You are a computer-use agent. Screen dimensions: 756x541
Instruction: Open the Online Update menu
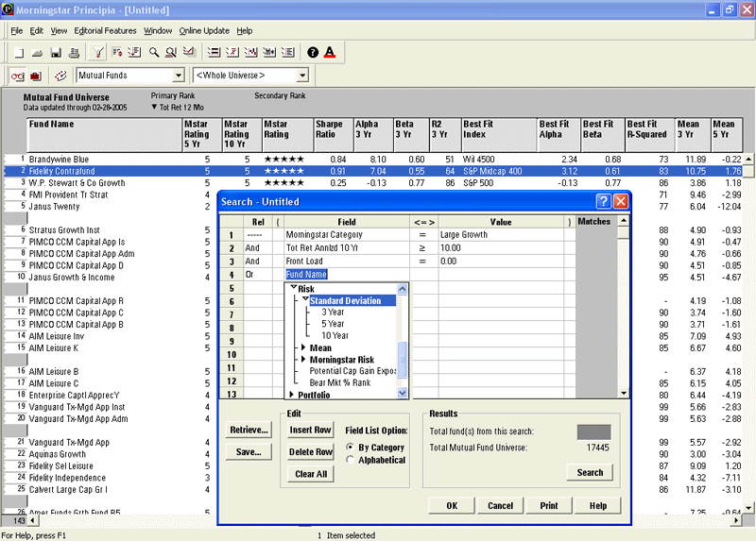pyautogui.click(x=204, y=31)
